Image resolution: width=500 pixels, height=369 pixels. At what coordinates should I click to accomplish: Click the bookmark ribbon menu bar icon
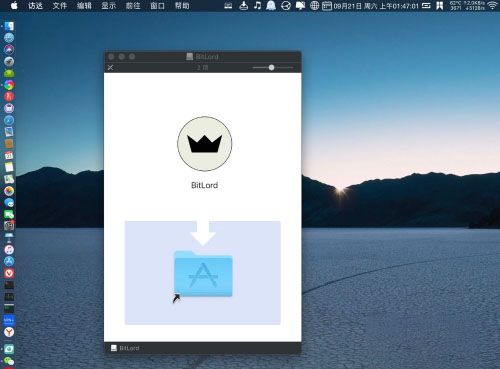click(x=440, y=5)
